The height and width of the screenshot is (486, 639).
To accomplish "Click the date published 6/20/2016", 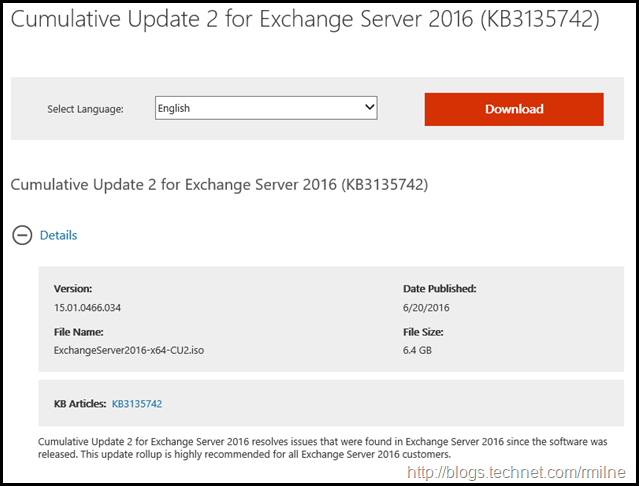I will coord(426,308).
